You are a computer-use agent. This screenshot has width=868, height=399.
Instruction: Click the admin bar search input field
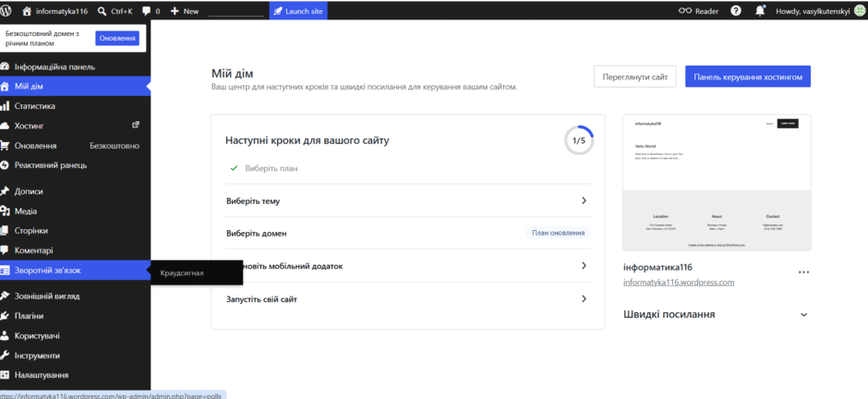pyautogui.click(x=236, y=10)
